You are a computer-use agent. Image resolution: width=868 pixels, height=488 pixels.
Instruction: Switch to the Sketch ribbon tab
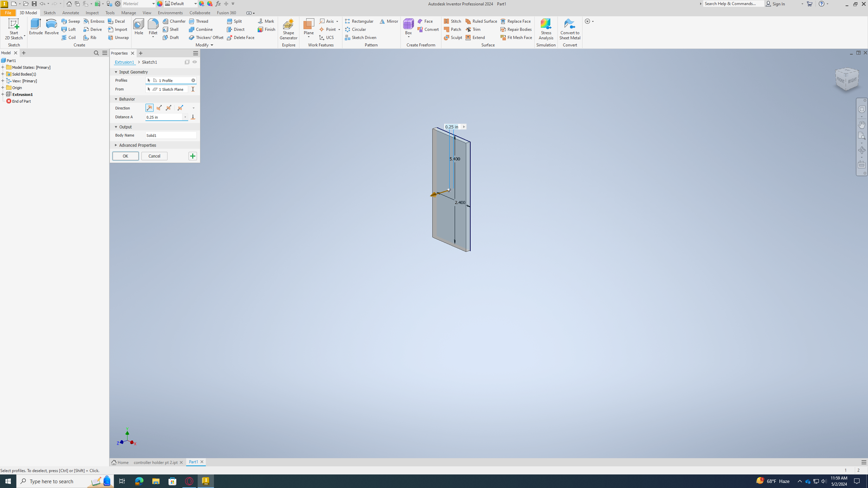(50, 13)
